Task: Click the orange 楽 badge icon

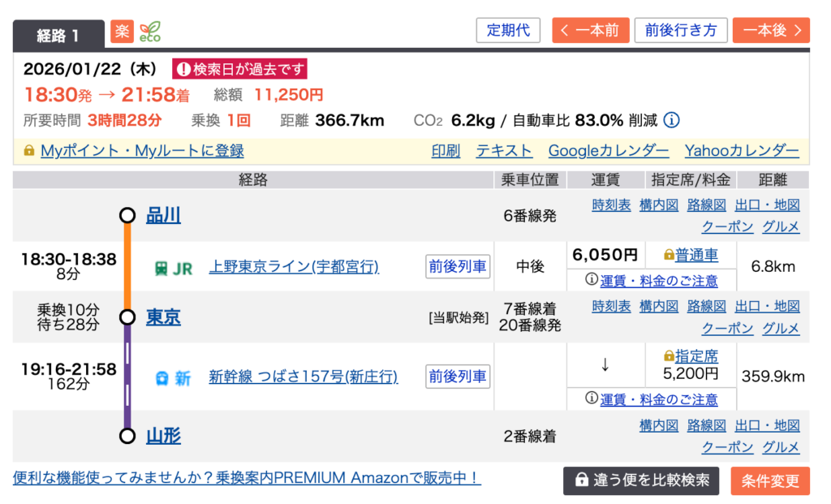Action: coord(122,32)
